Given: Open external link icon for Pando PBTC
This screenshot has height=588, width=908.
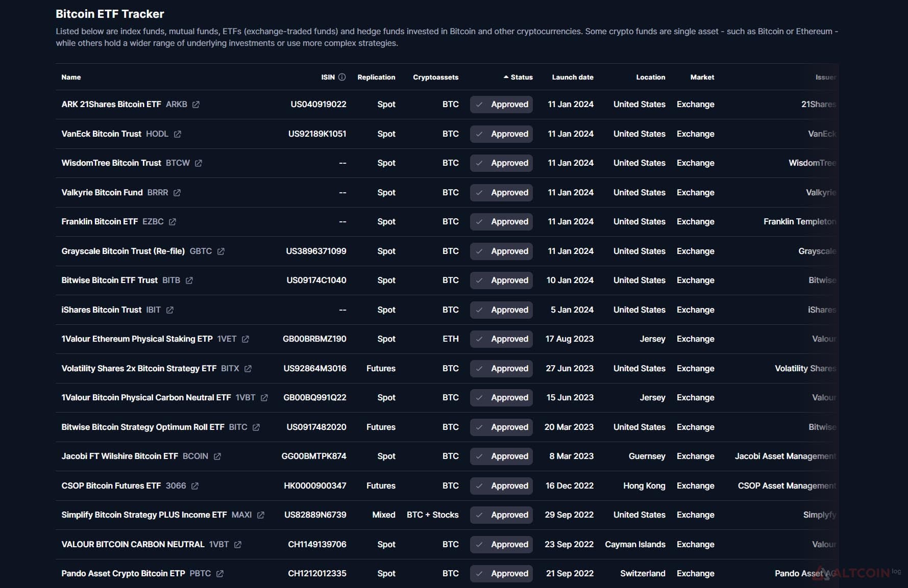Looking at the screenshot, I should coord(220,574).
